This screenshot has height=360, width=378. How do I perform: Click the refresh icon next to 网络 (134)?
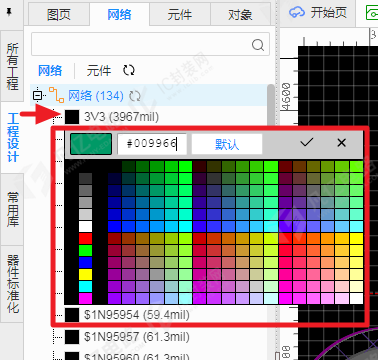135,96
